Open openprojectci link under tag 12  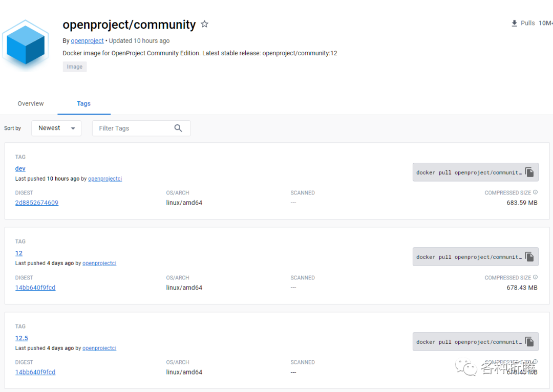coord(99,264)
